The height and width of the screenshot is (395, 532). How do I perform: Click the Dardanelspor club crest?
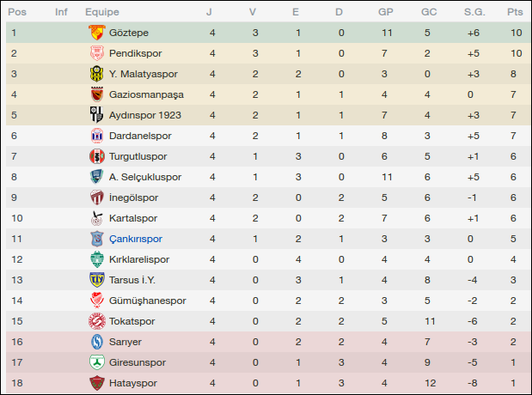96,136
